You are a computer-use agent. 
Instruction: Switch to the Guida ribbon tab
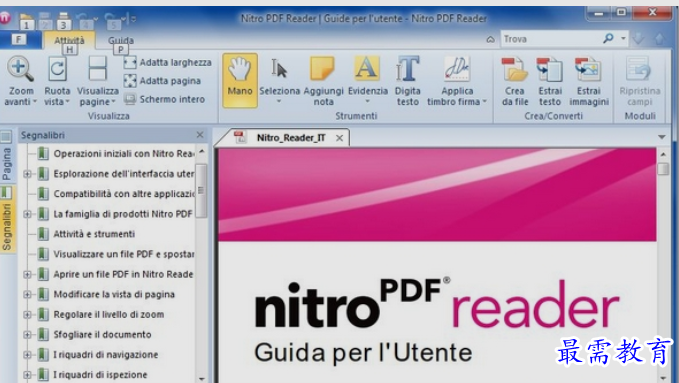pos(121,40)
